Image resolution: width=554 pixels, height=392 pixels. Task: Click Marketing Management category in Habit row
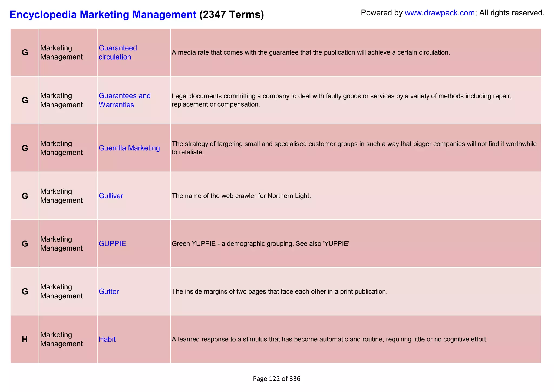click(61, 339)
